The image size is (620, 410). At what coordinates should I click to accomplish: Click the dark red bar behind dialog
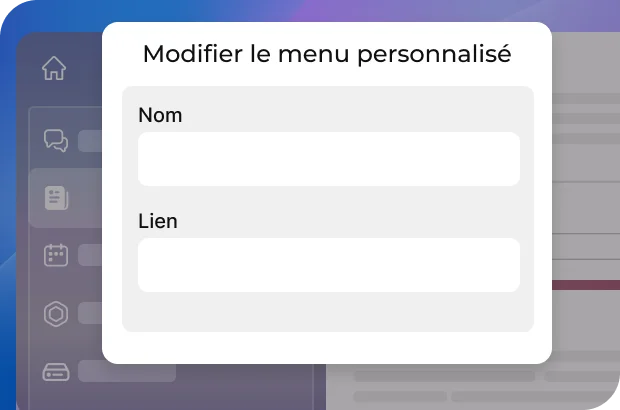tap(584, 285)
